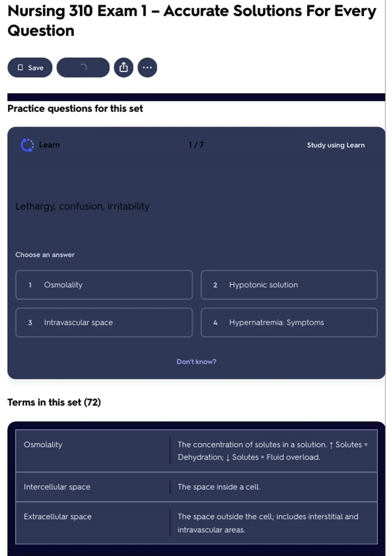Click the question prompt about lethargy, confusion
This screenshot has width=392, height=556.
pyautogui.click(x=82, y=206)
